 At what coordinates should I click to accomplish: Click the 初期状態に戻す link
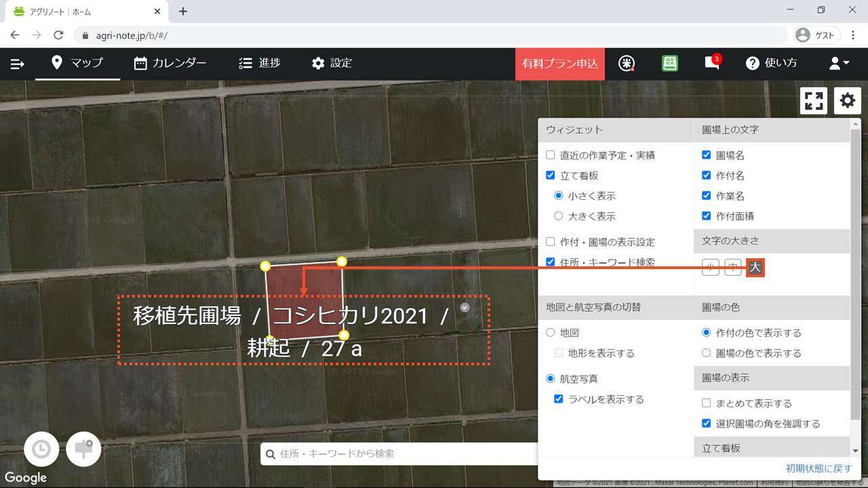[818, 468]
